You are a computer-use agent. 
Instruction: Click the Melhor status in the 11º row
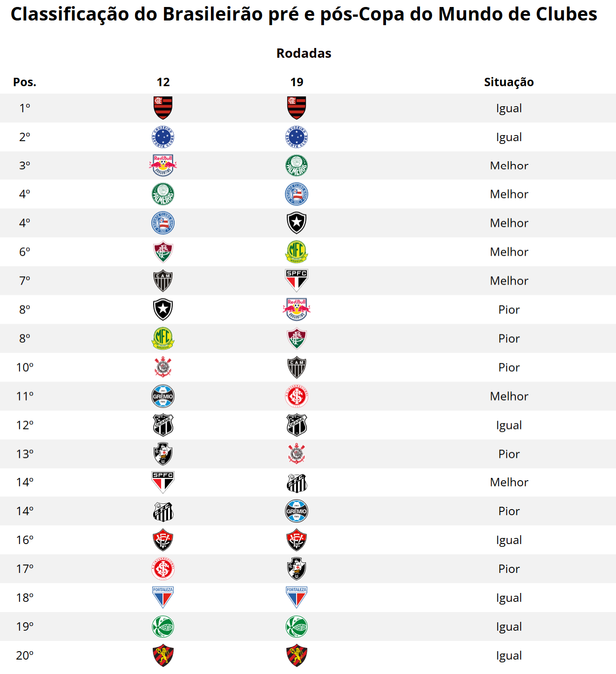[x=509, y=396]
